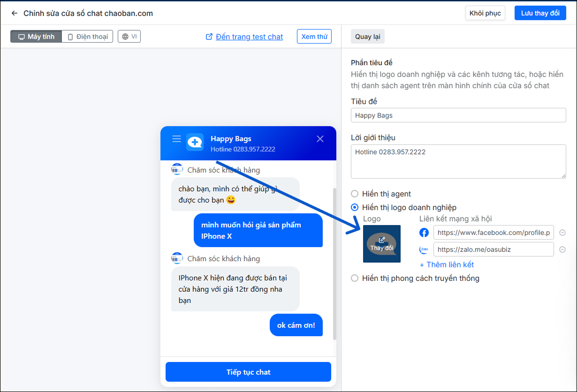The height and width of the screenshot is (392, 577).
Task: Click the 'Lưu thay đổi' button
Action: point(540,13)
